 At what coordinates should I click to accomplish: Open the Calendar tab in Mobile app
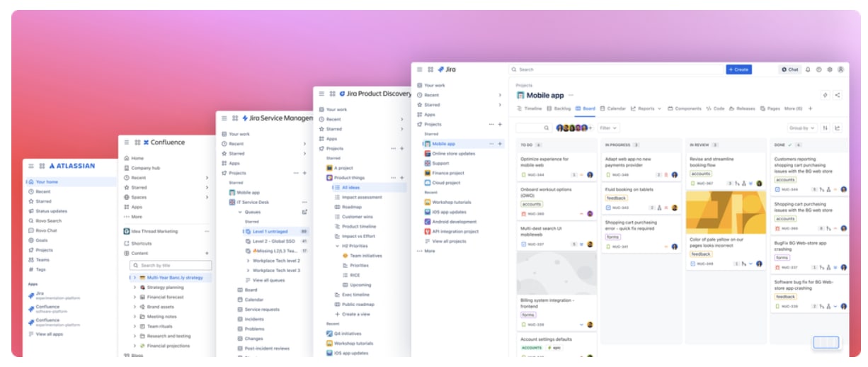(x=613, y=108)
